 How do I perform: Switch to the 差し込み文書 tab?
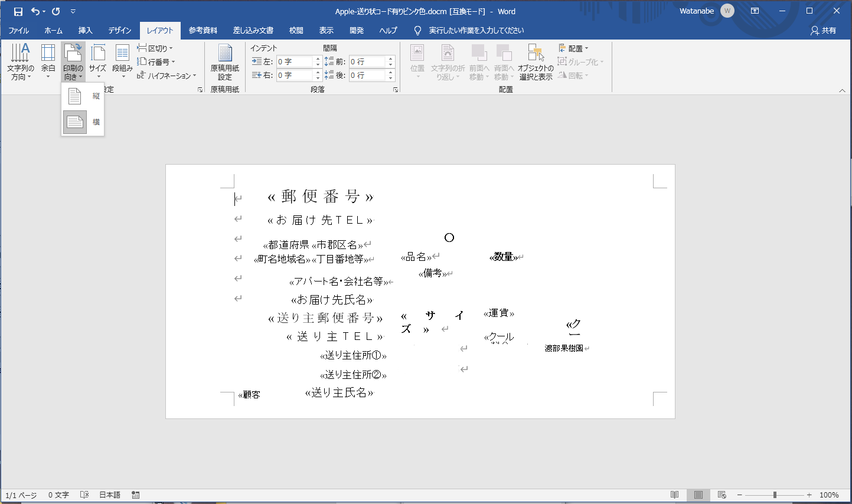click(x=253, y=30)
